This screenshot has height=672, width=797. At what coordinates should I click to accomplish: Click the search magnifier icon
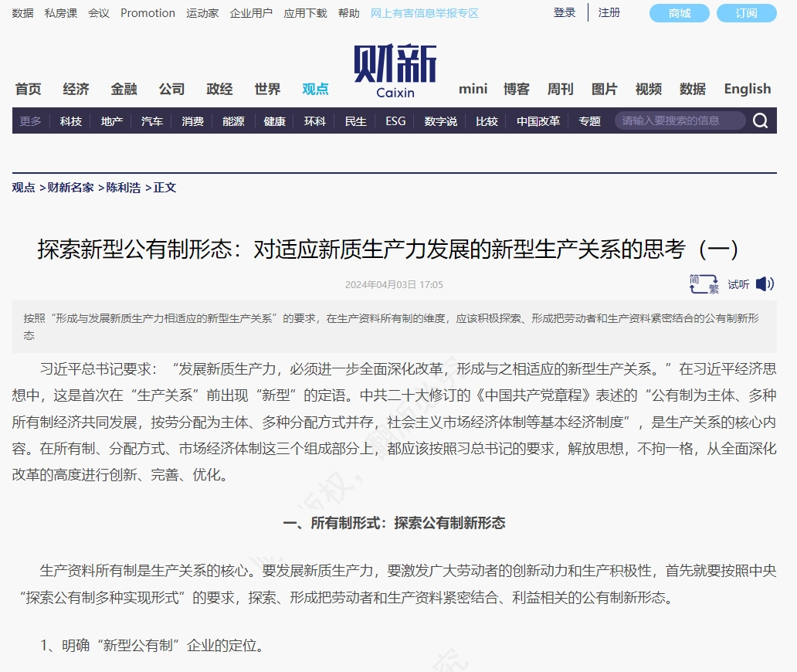[x=760, y=120]
